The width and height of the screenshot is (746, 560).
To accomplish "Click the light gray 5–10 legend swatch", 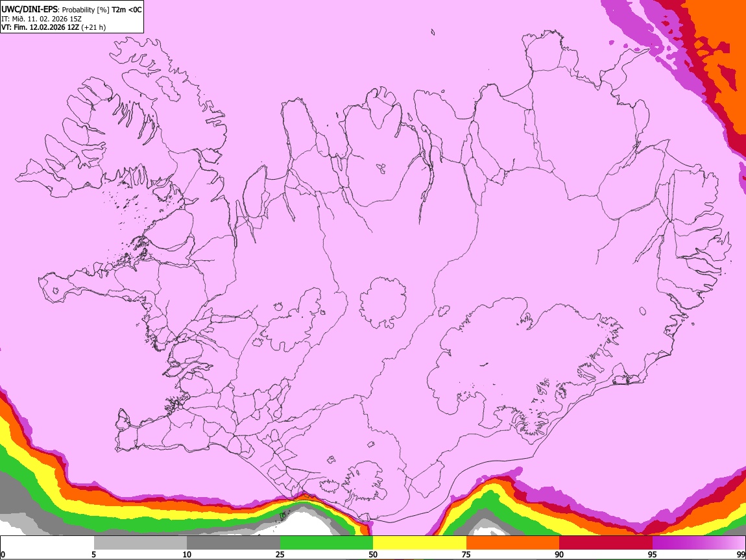I will pos(140,542).
